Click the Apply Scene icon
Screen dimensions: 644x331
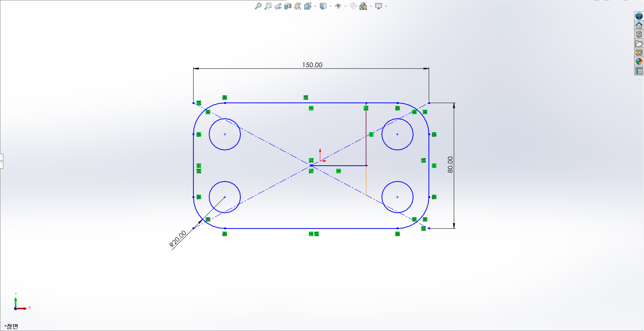[x=363, y=6]
